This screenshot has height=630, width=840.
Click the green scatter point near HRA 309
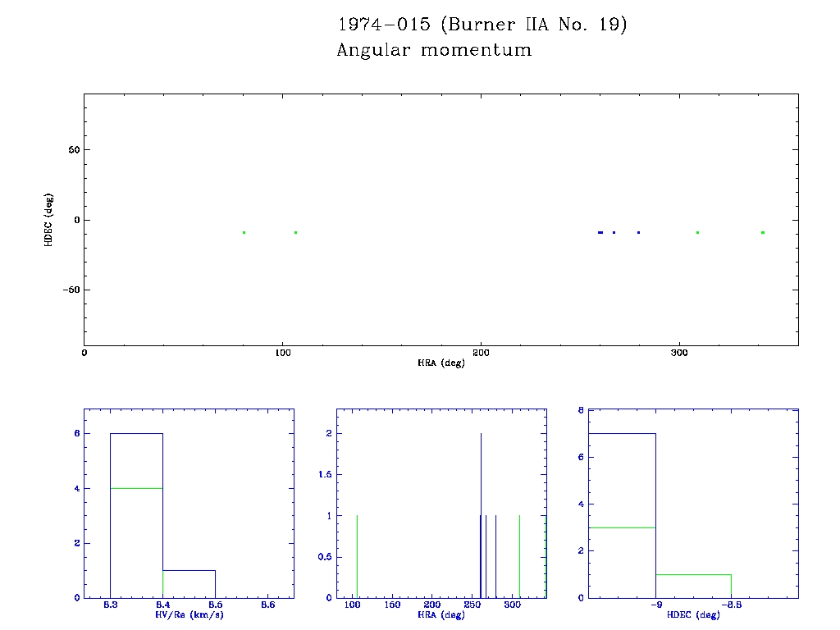tap(697, 233)
